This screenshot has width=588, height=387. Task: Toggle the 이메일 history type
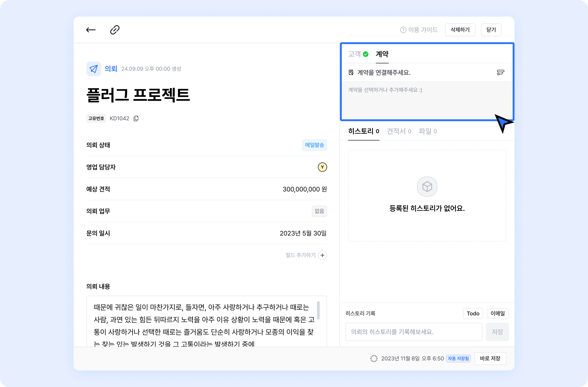498,313
